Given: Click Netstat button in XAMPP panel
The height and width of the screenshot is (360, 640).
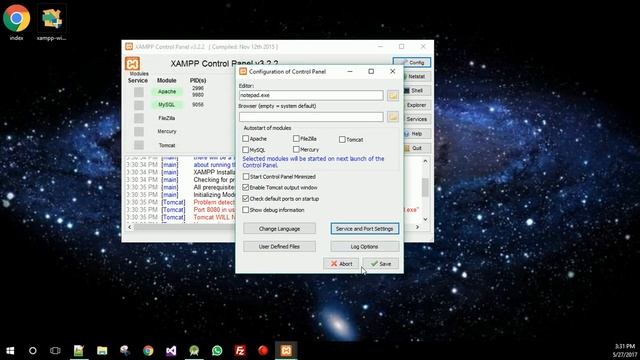Looking at the screenshot, I should tap(416, 76).
